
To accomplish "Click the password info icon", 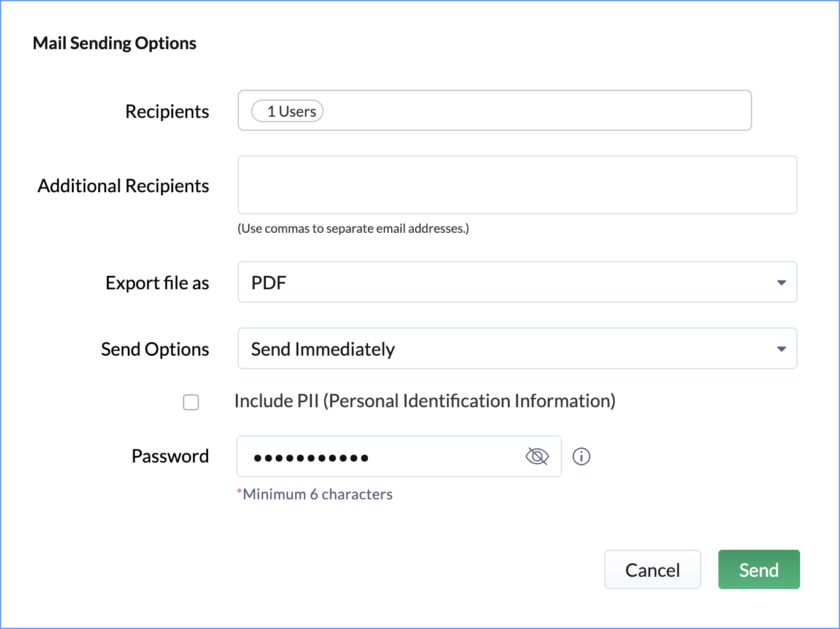I will tap(581, 456).
